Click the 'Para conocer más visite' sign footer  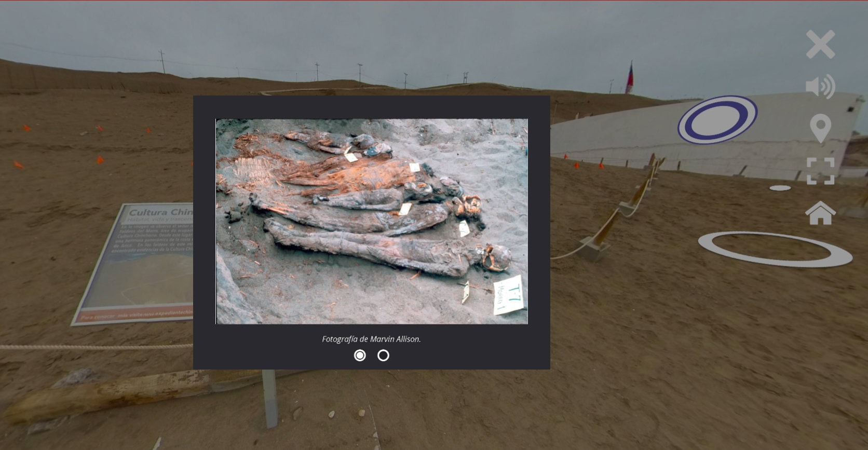(136, 316)
